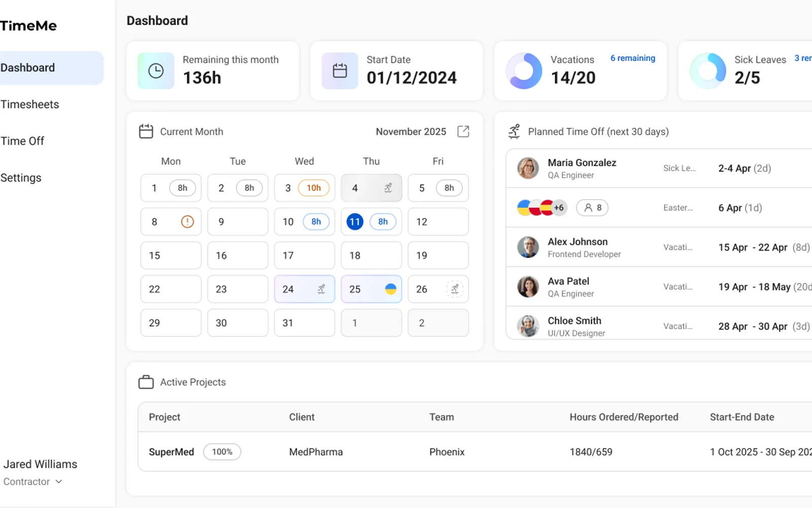812x508 pixels.
Task: Click the 100% badge next to SuperMed
Action: (x=222, y=452)
